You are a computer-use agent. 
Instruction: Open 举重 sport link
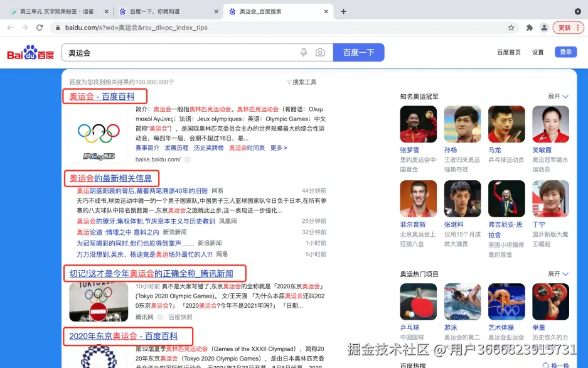coord(538,327)
